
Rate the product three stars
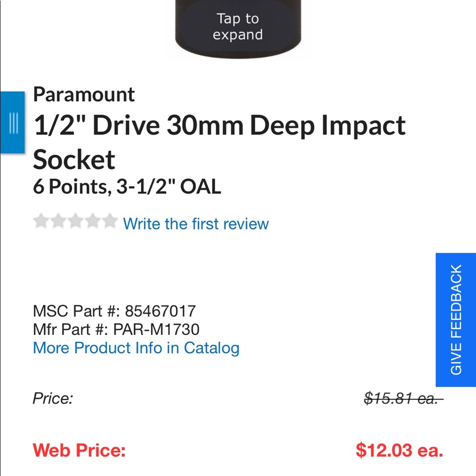[75, 221]
